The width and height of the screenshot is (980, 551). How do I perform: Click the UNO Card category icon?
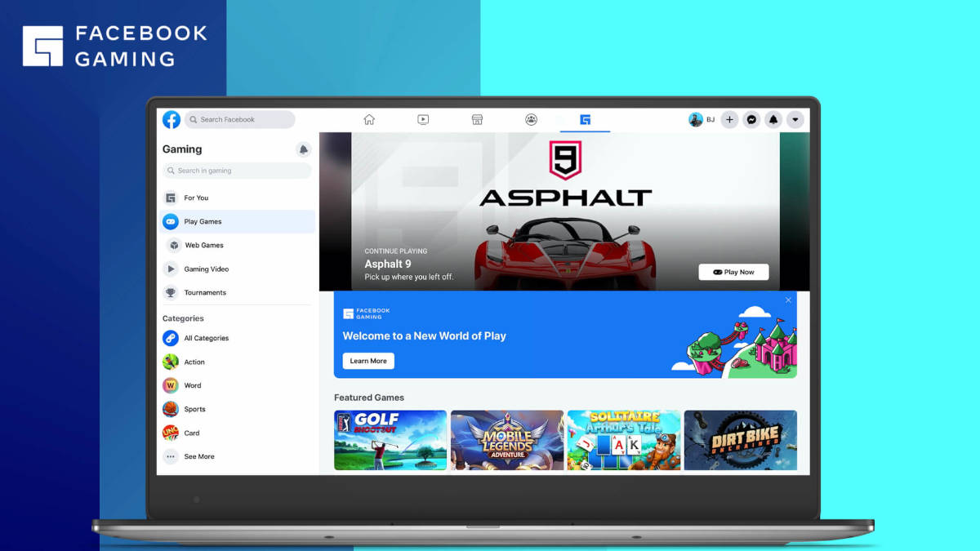click(171, 433)
